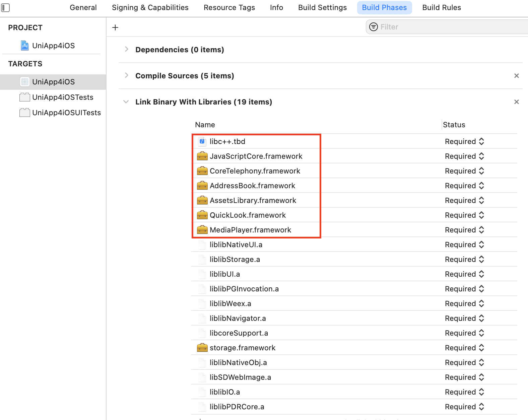Image resolution: width=528 pixels, height=420 pixels.
Task: Select the liblibNativeObj.a library row
Action: pos(354,362)
